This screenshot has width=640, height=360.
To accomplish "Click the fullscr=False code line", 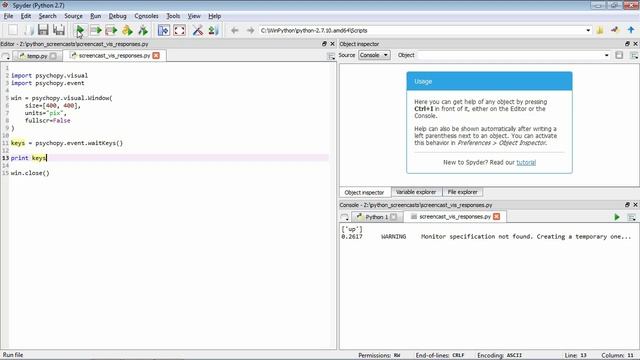I will click(x=47, y=121).
